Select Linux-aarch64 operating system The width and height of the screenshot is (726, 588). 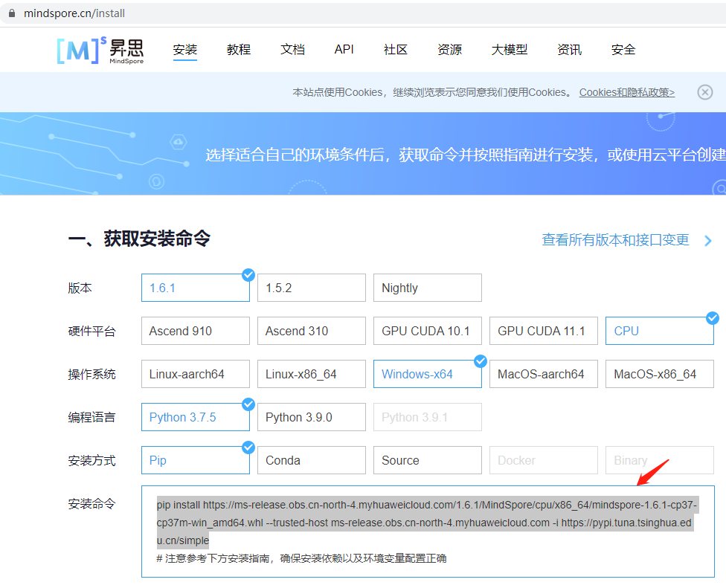(196, 374)
